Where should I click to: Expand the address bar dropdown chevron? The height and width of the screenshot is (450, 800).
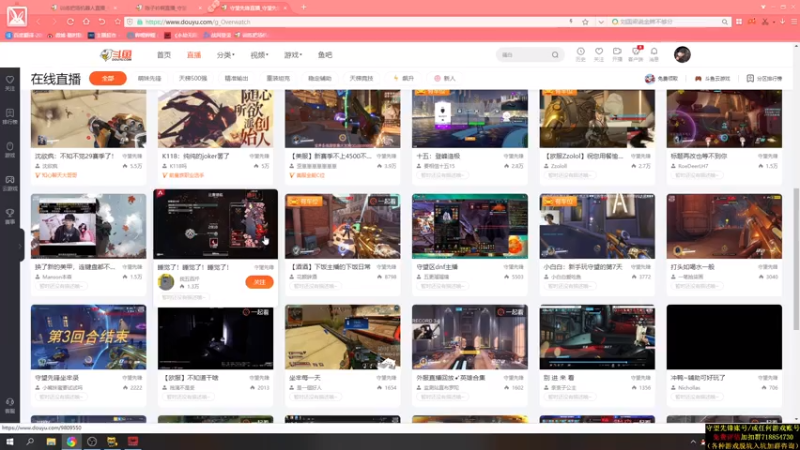601,22
